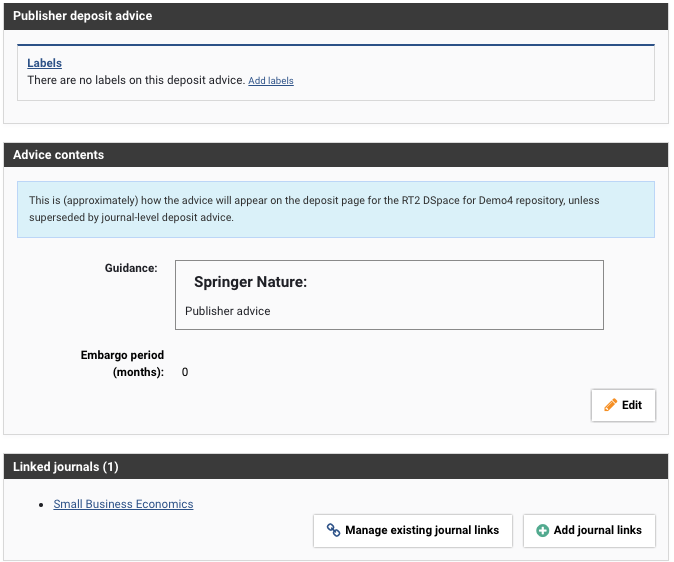Click the 'There are no labels' message text
This screenshot has width=674, height=562.
pyautogui.click(x=136, y=80)
